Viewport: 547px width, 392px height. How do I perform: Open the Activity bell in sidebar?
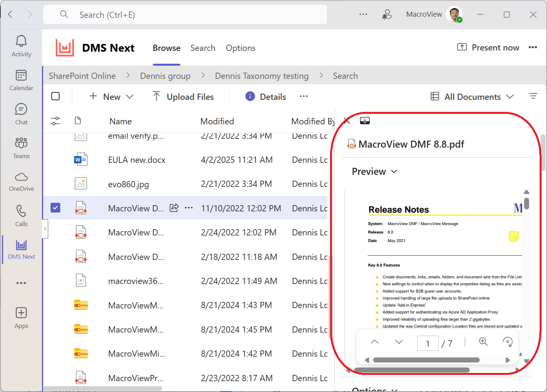[x=21, y=46]
